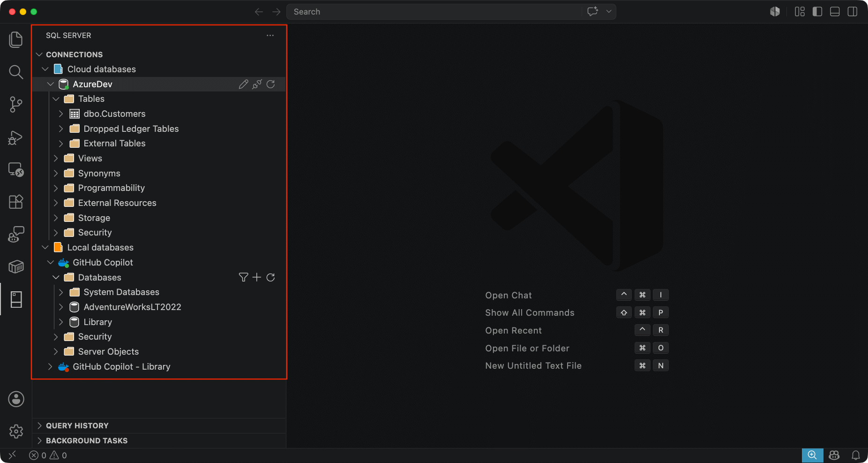Open the Explorer view in activity bar

16,39
